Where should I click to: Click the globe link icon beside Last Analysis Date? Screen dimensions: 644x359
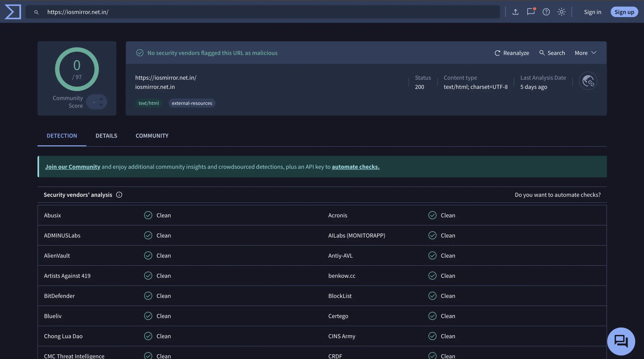coord(588,81)
